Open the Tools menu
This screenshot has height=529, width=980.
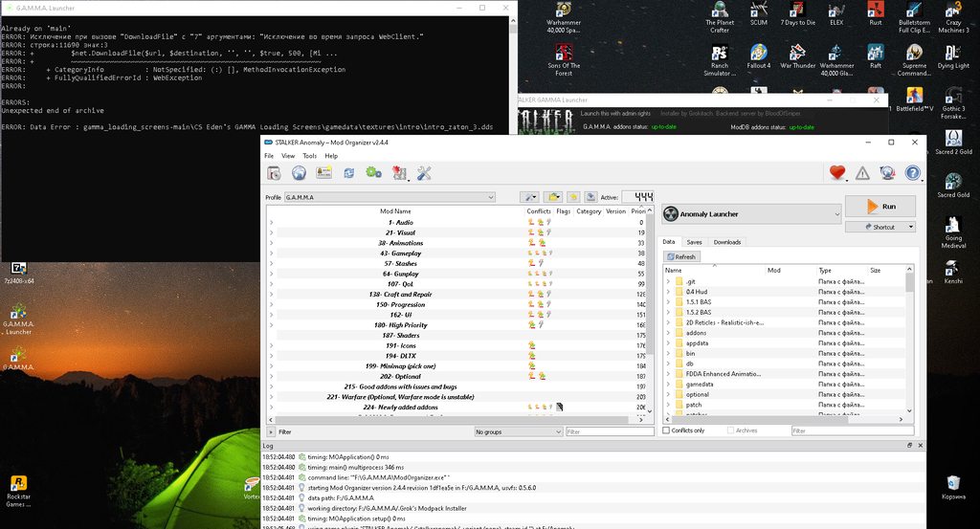point(309,156)
